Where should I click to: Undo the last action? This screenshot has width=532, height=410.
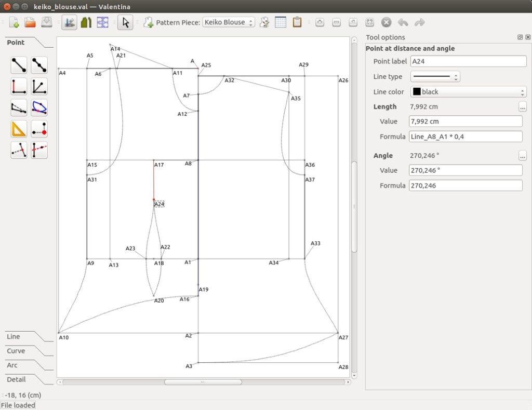pos(403,22)
